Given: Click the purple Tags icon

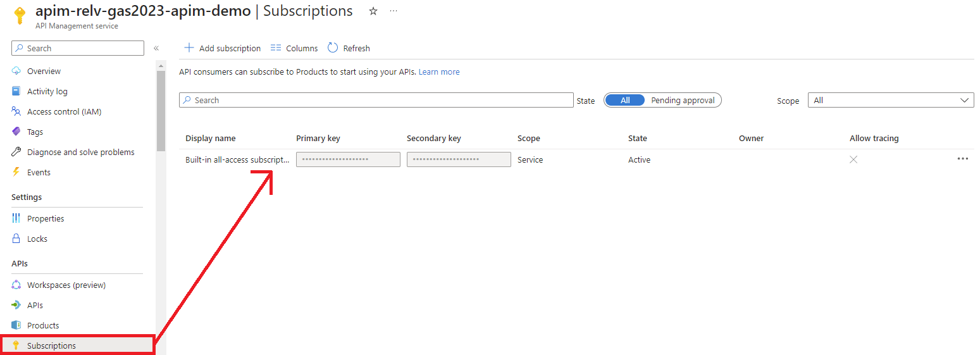Looking at the screenshot, I should (x=16, y=132).
